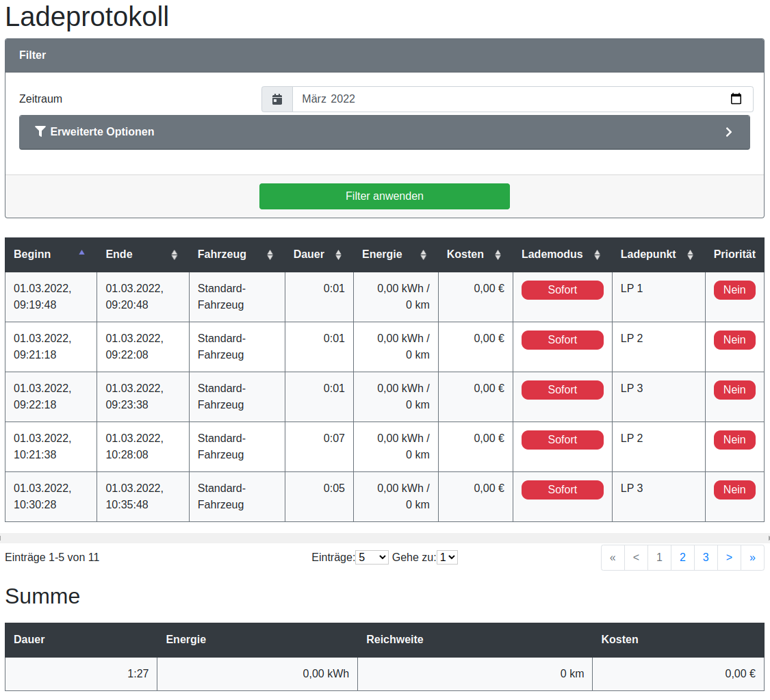Jump to last page with » button
770x700 pixels.
point(752,558)
